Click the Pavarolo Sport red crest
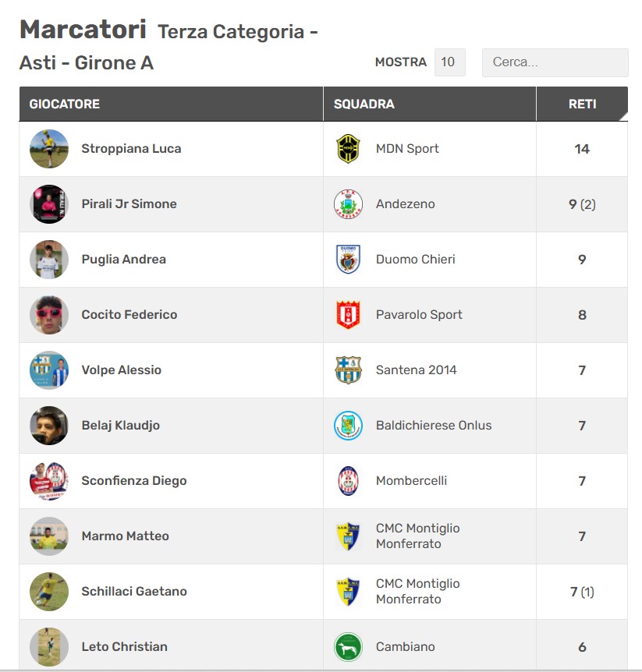The height and width of the screenshot is (672, 642). (x=348, y=315)
